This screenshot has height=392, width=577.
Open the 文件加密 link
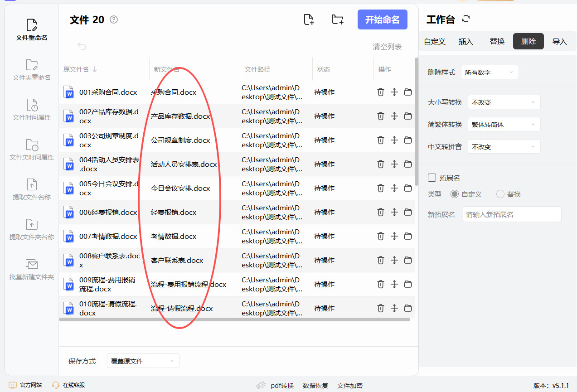(350, 386)
